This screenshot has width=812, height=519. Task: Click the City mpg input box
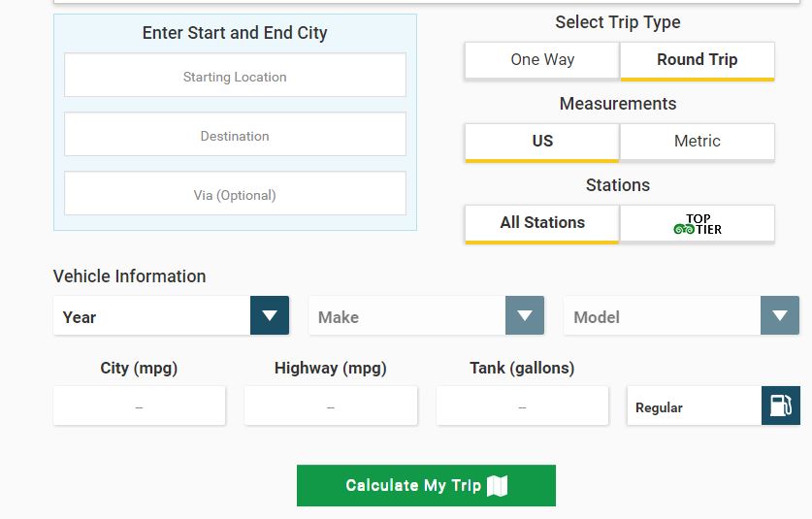(139, 406)
